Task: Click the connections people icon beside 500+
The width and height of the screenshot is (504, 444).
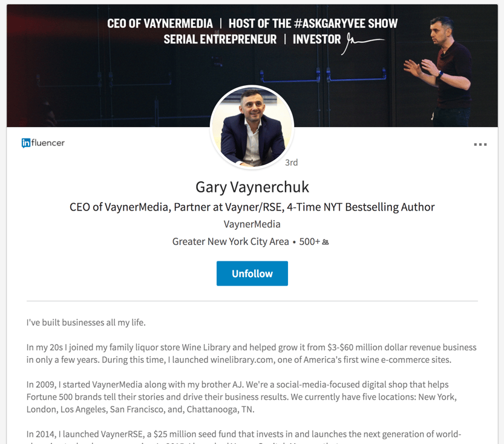Action: tap(326, 242)
